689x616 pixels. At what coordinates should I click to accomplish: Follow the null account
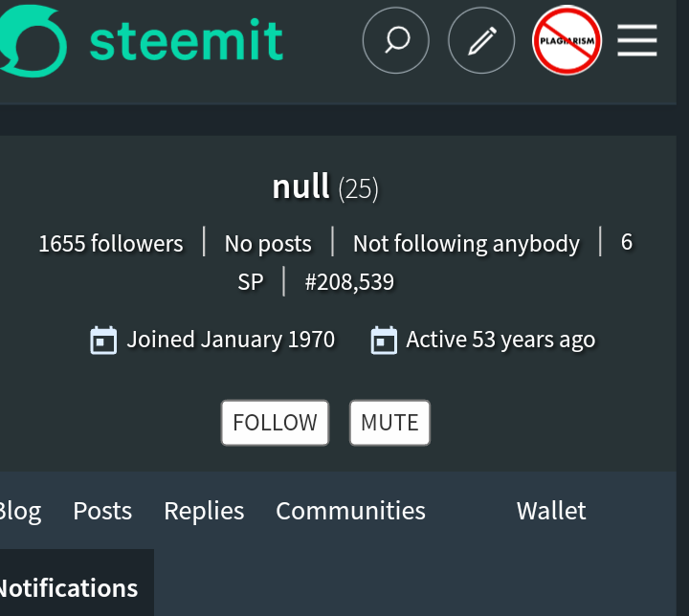275,423
